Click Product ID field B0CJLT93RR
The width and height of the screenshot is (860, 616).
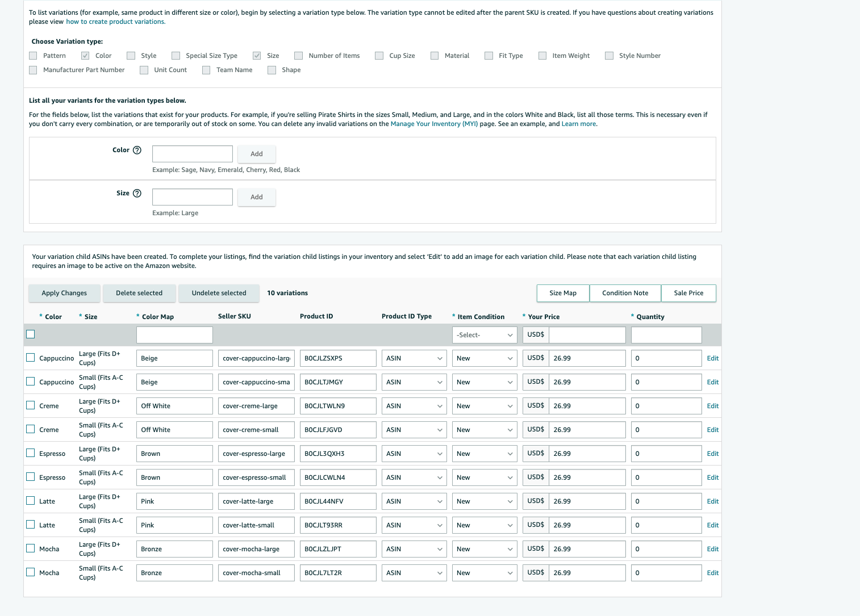(x=338, y=525)
